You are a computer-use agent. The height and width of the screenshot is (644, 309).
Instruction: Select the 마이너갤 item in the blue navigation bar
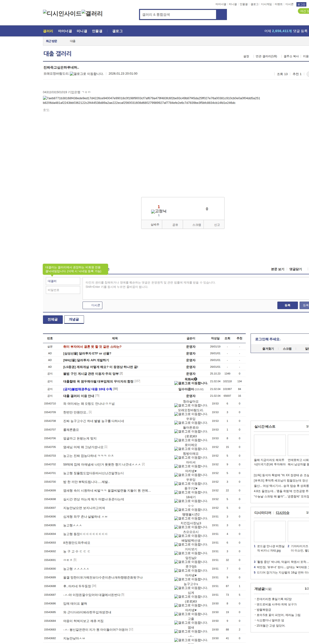click(x=65, y=31)
